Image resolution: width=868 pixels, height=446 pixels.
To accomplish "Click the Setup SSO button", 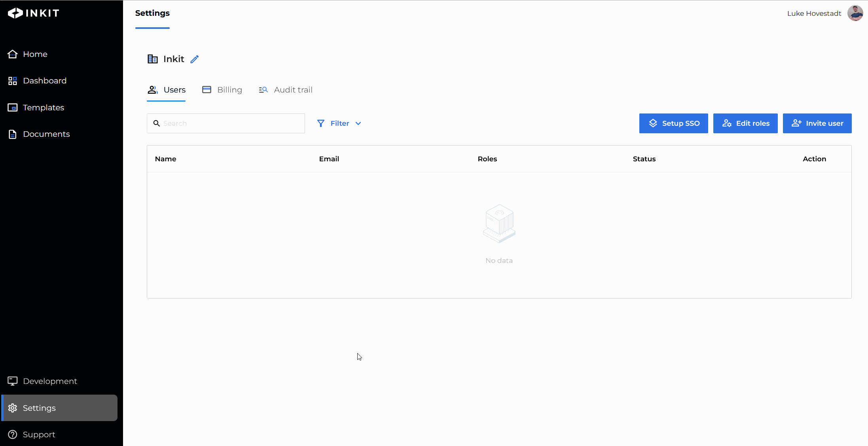I will pos(673,123).
